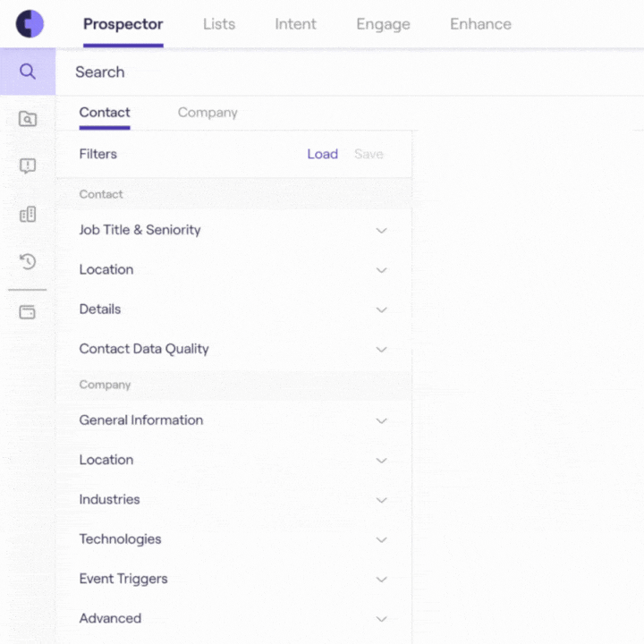Switch to the Enhance tab
The image size is (644, 644).
coord(480,24)
